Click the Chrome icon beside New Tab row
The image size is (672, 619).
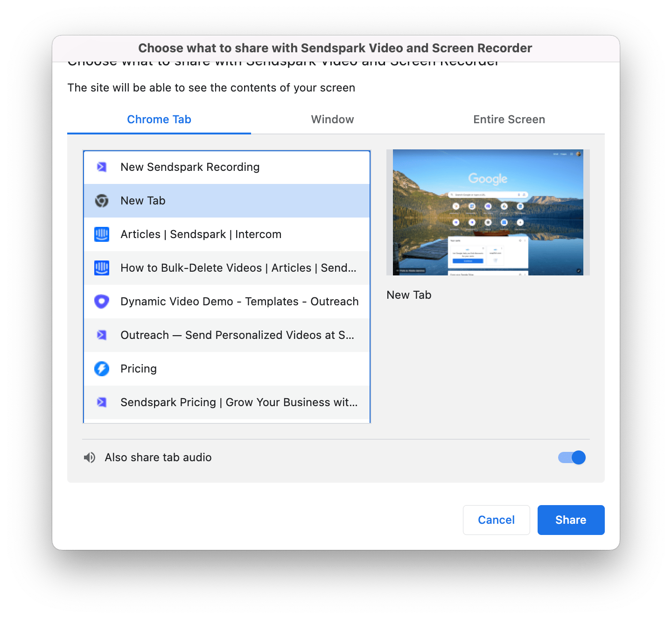[102, 201]
